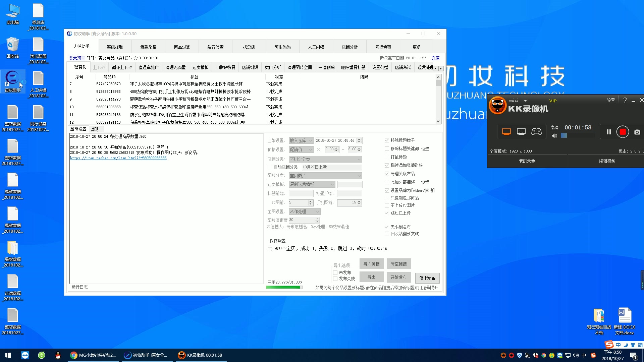Image resolution: width=644 pixels, height=362 pixels.
Task: Click the disk usage progress bar
Action: (284, 287)
